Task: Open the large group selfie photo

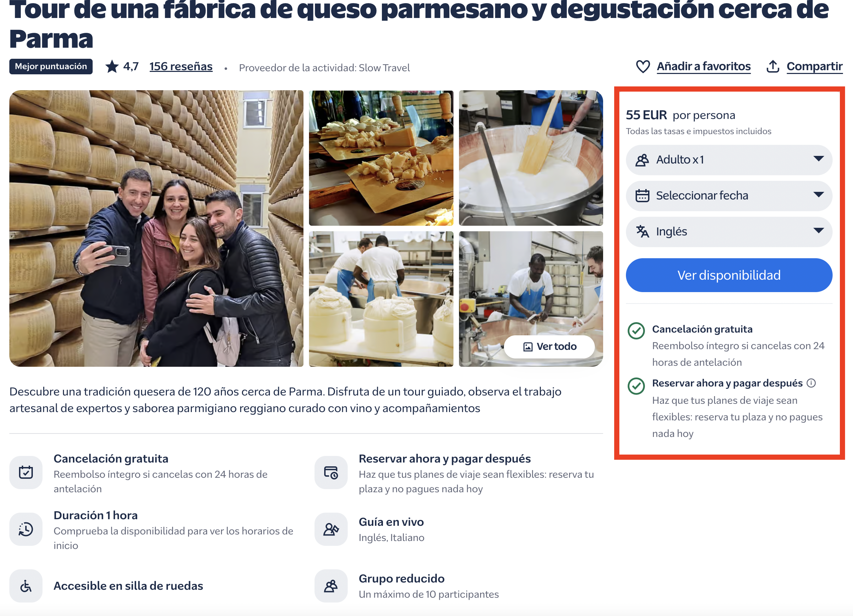Action: click(x=157, y=228)
